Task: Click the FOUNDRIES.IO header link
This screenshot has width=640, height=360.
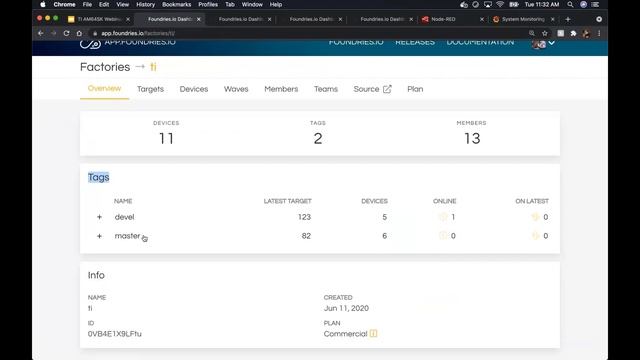Action: tap(356, 42)
